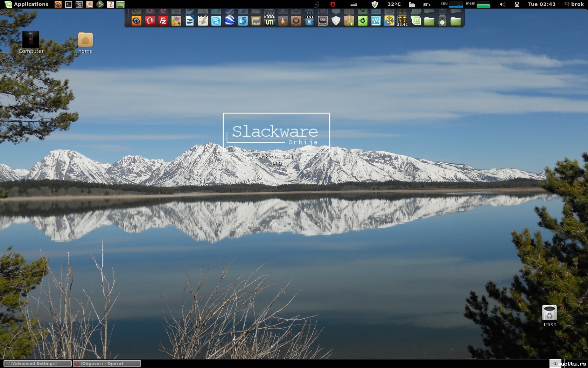Viewport: 588px width, 368px height.
Task: Open Skype from the dock
Action: (216, 21)
